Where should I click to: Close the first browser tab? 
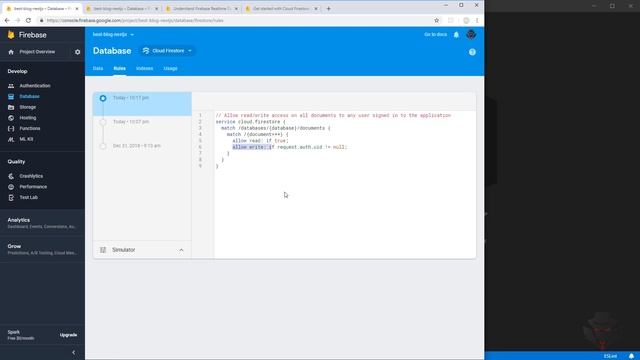[77, 9]
